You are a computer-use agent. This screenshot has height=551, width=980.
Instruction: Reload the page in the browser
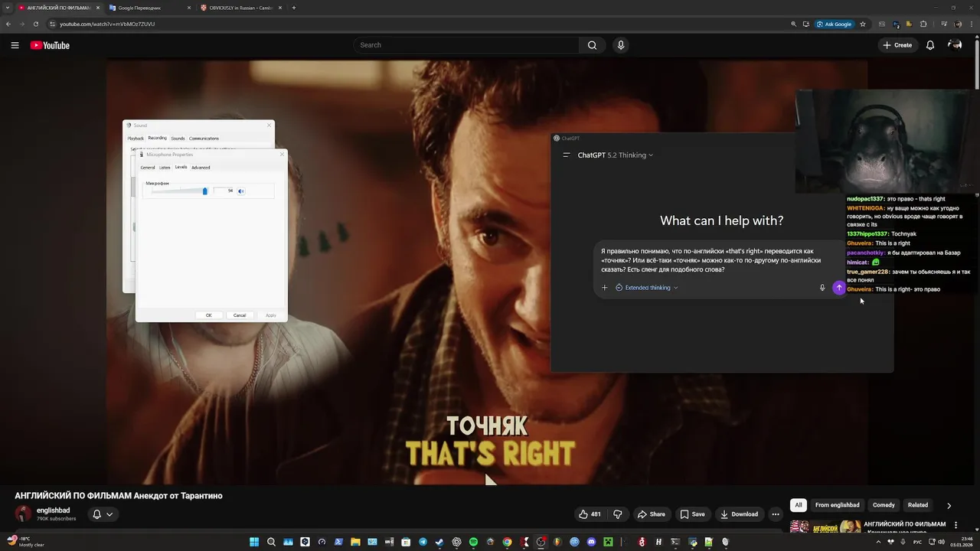pos(35,24)
